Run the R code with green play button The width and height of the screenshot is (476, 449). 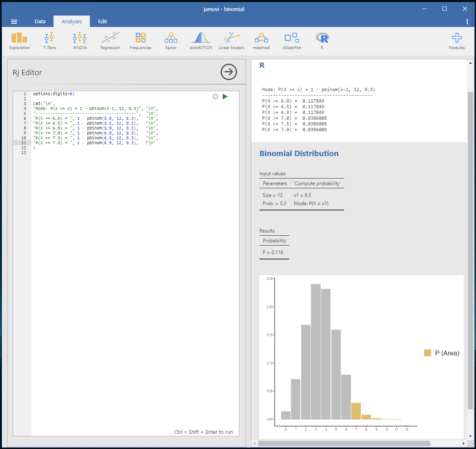pyautogui.click(x=225, y=97)
